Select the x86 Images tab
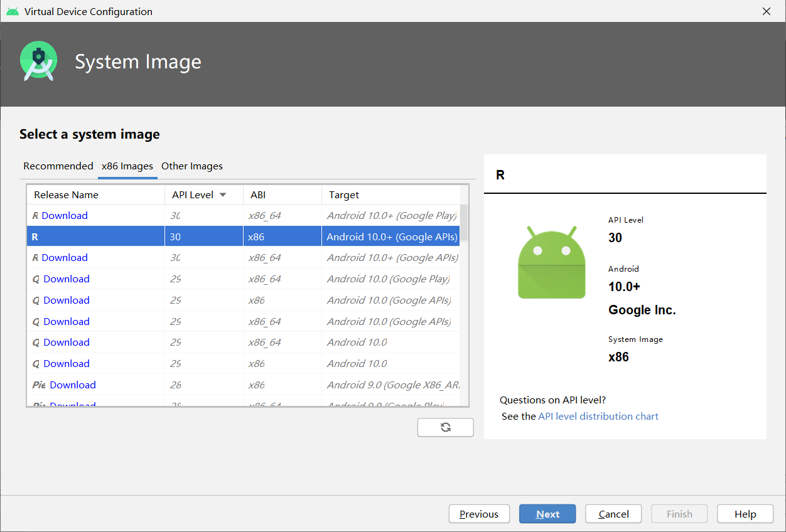 coord(127,166)
